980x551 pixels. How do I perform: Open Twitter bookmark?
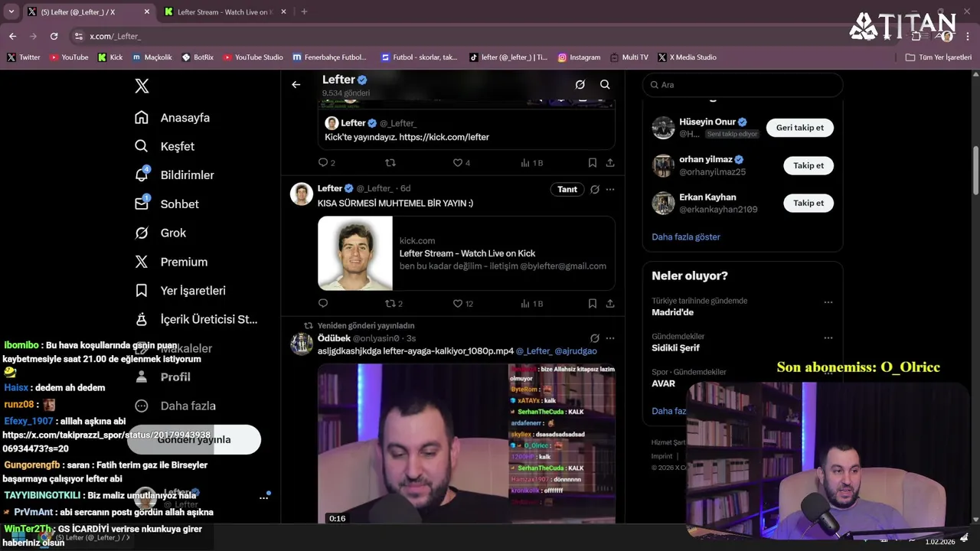pyautogui.click(x=24, y=57)
